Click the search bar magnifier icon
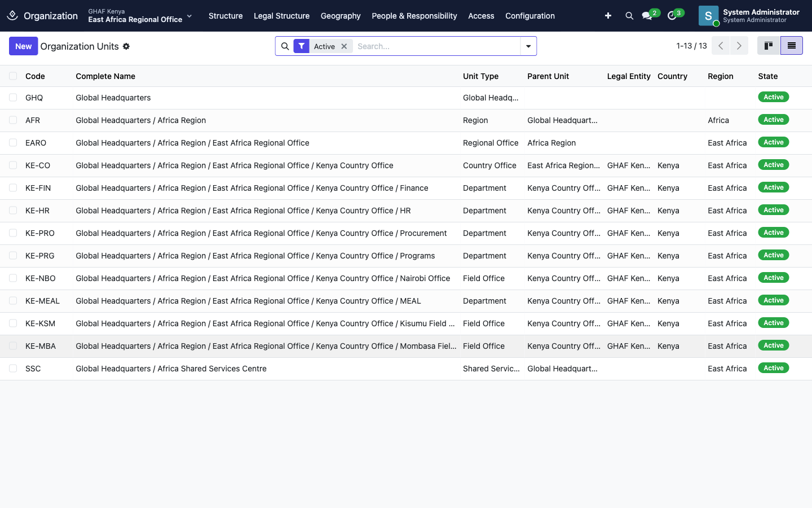Screen dimensions: 812x508 (x=285, y=46)
